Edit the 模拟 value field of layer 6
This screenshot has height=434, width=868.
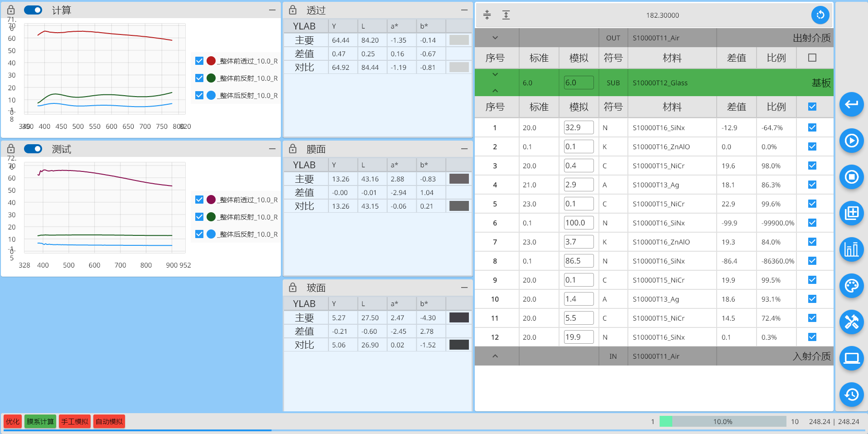point(579,222)
